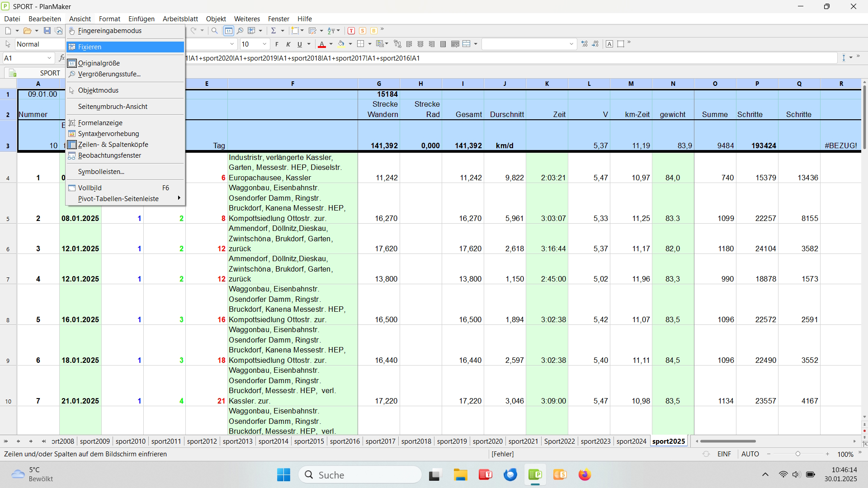This screenshot has height=488, width=868.
Task: Open the font size 10 dropdown
Action: (x=264, y=44)
